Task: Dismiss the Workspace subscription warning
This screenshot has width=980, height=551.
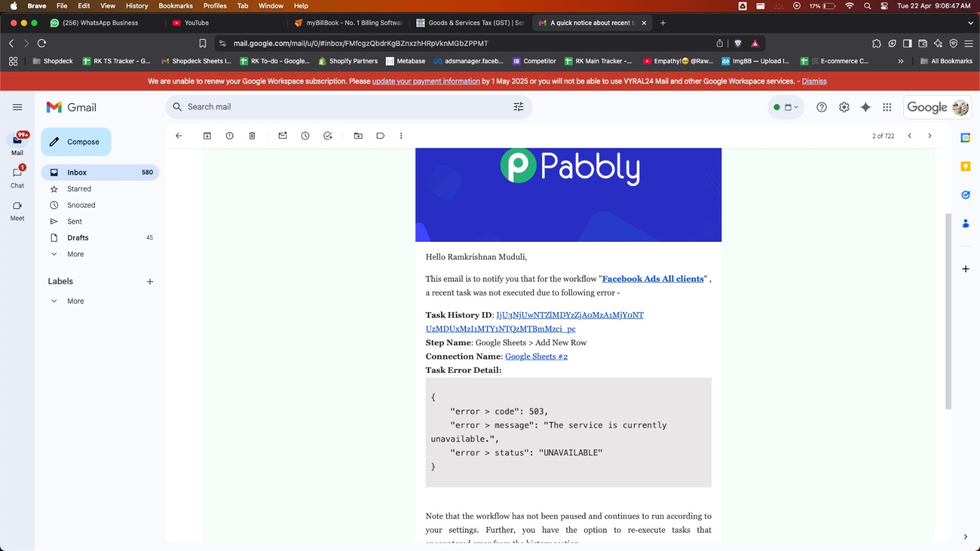Action: (814, 81)
